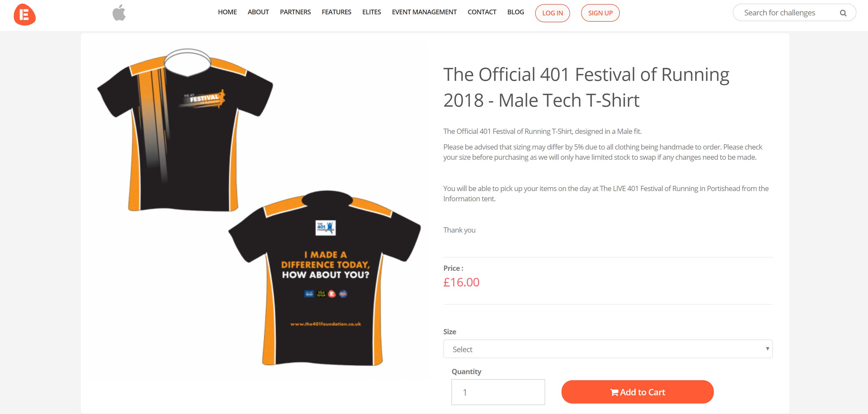This screenshot has height=414, width=868.
Task: Go to the ABOUT page
Action: tap(258, 12)
